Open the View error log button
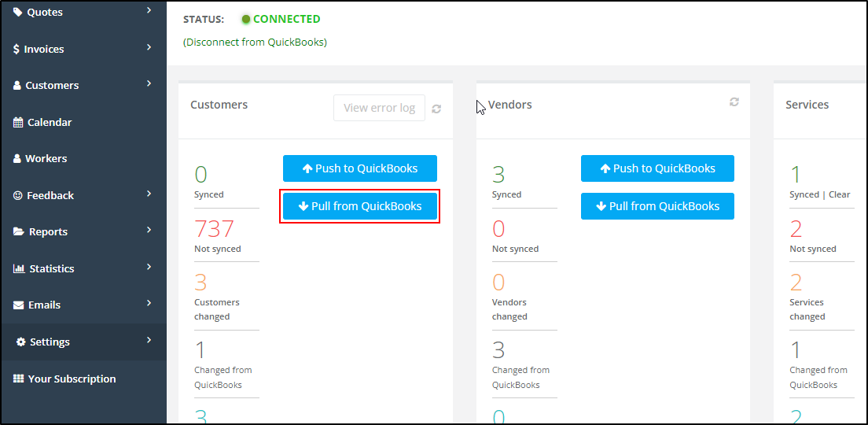 [x=379, y=108]
